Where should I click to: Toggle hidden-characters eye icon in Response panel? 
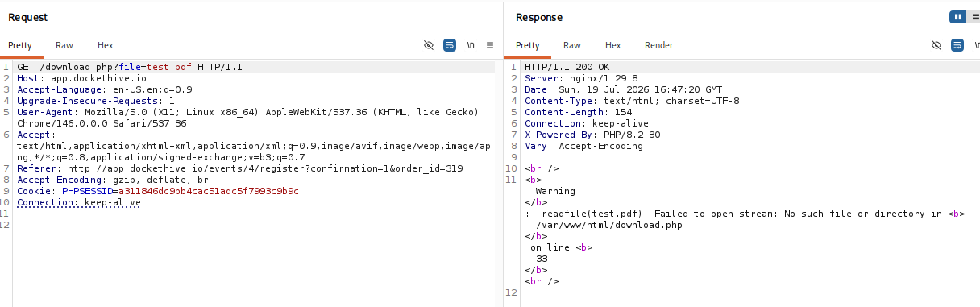pos(936,45)
